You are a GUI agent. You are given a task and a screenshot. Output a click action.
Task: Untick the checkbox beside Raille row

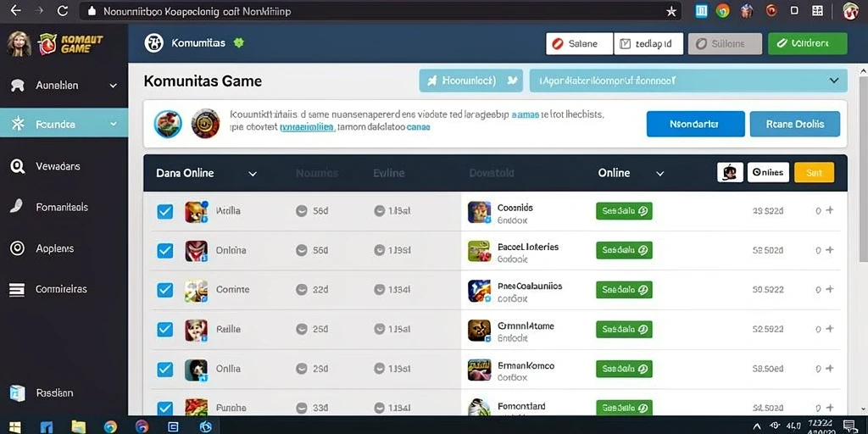165,329
